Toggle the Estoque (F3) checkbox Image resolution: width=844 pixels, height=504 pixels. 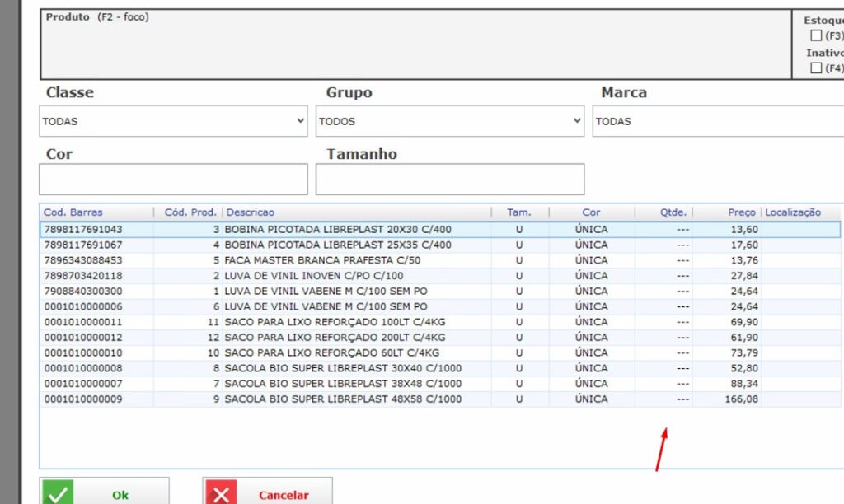click(816, 35)
